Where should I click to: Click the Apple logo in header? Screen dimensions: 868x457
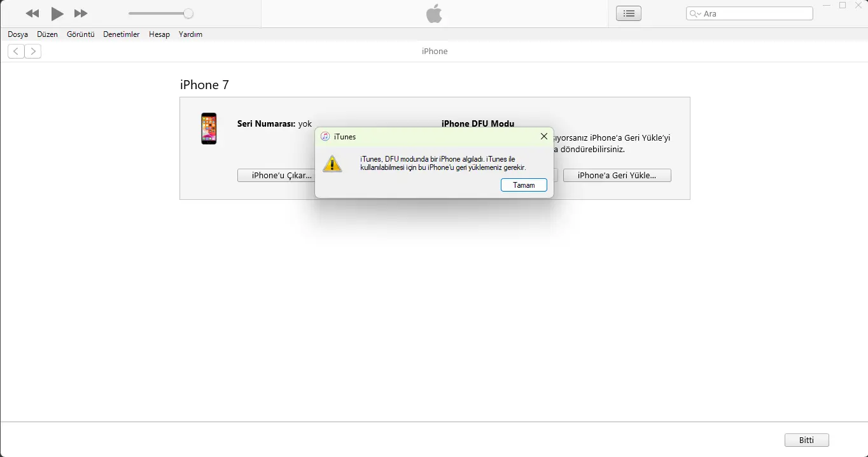(435, 13)
